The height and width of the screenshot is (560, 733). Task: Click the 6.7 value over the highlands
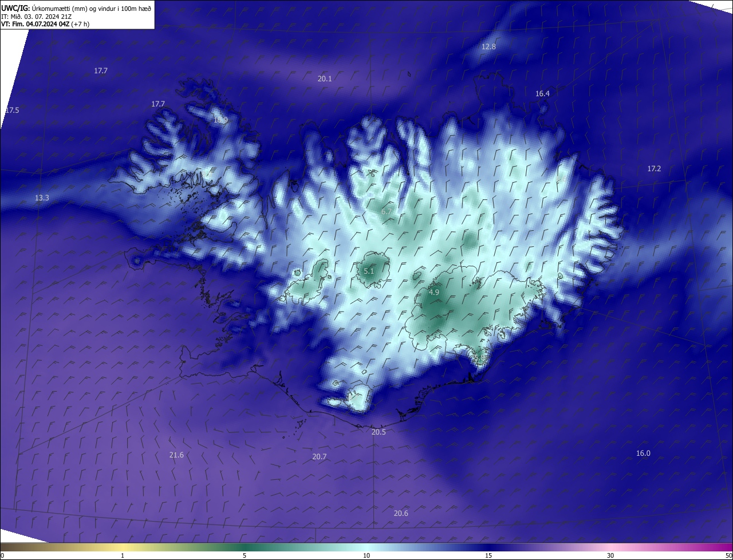[x=387, y=211]
